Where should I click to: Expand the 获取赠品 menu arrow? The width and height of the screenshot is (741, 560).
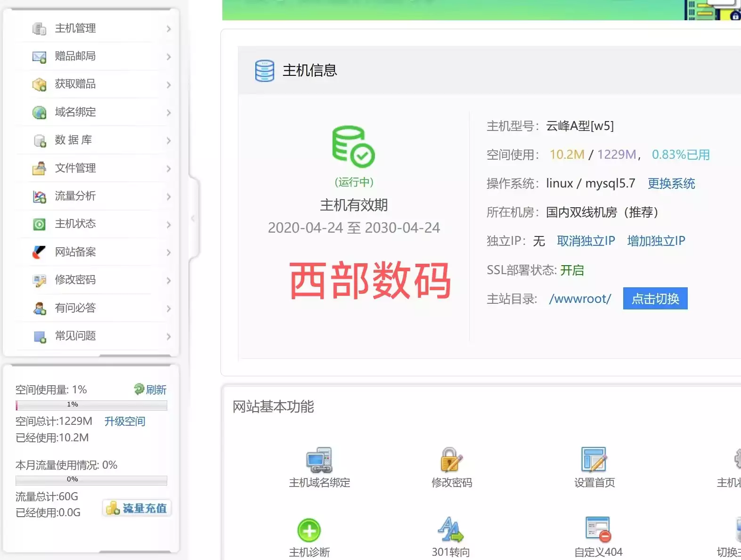[x=169, y=85]
